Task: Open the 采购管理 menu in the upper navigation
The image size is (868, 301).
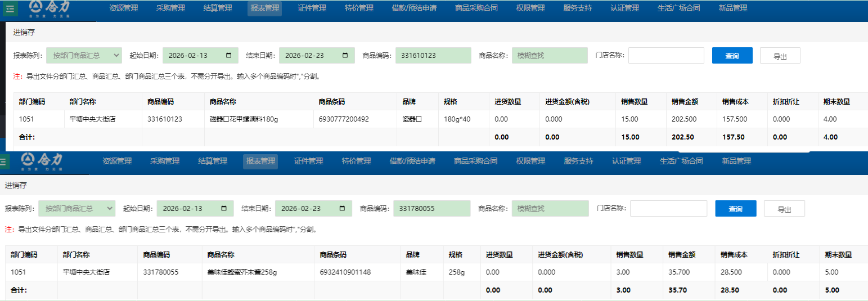Action: pyautogui.click(x=170, y=8)
